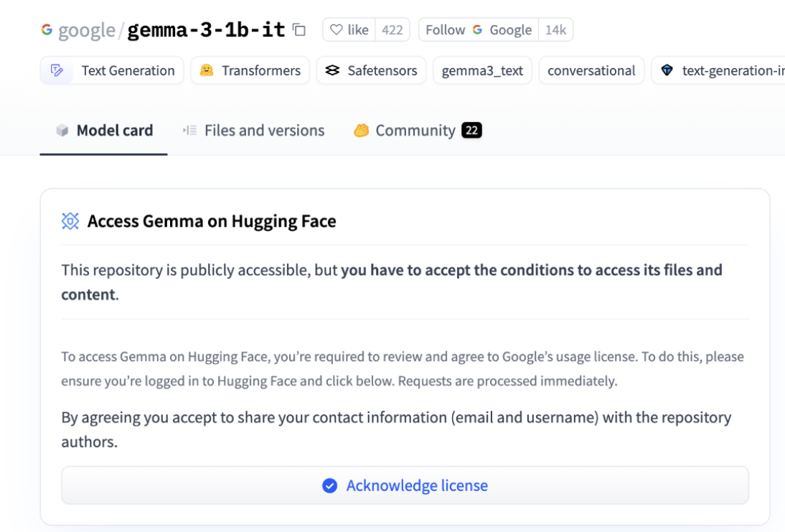Copy the model name with the copy icon
The image size is (785, 532).
pos(299,30)
